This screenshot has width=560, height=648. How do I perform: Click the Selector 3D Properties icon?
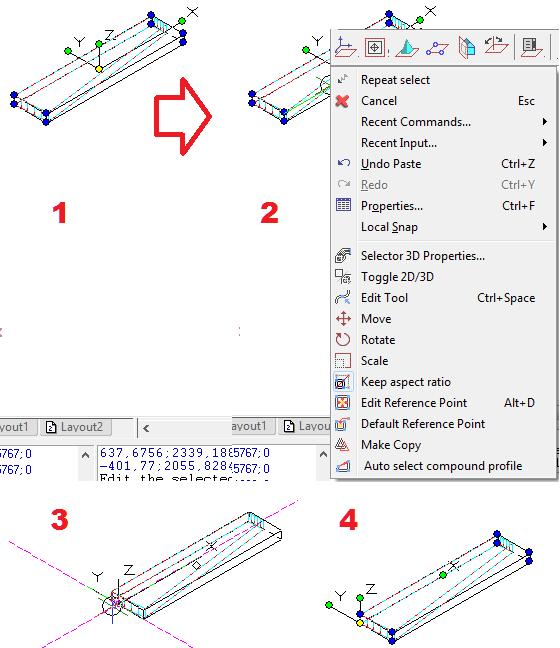pos(343,255)
